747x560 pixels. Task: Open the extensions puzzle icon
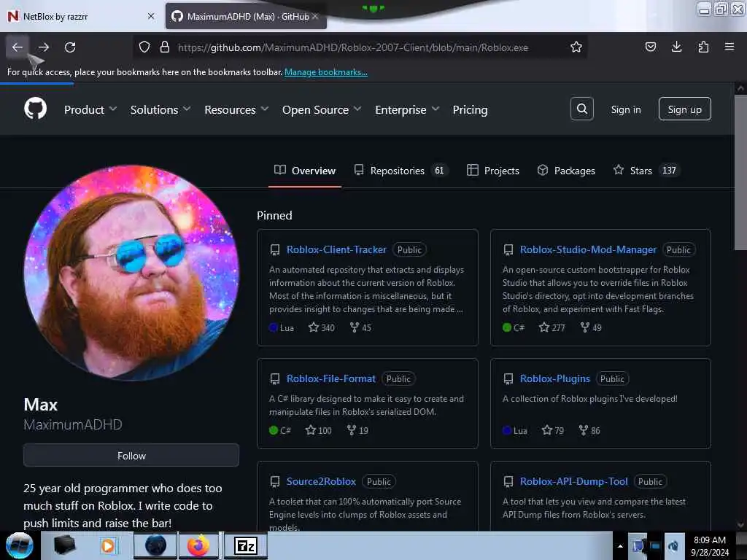point(703,47)
